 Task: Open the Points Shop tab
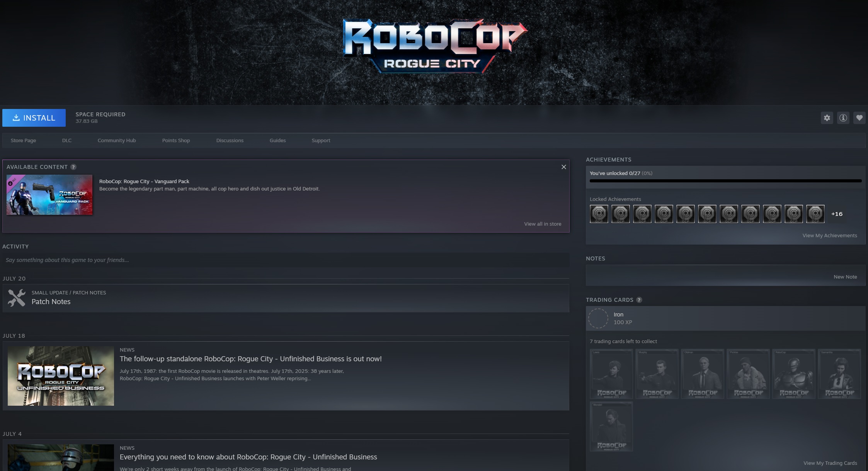coord(176,141)
